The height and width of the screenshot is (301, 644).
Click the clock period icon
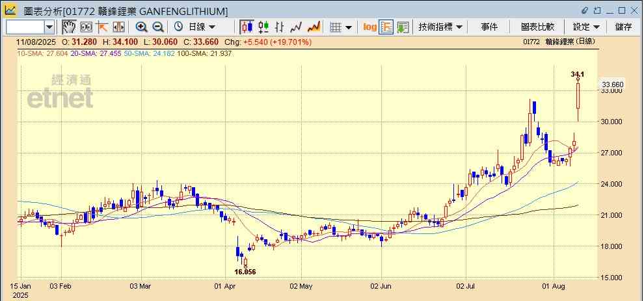coord(178,27)
